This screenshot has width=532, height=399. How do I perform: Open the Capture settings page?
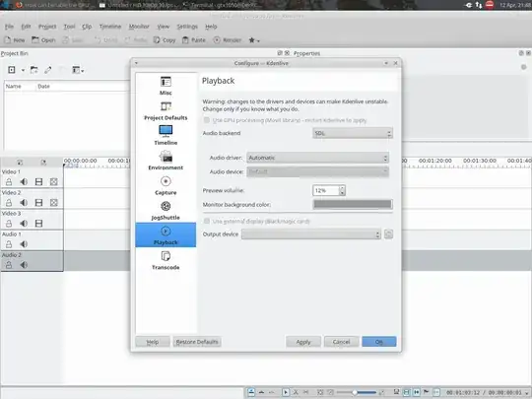point(166,185)
